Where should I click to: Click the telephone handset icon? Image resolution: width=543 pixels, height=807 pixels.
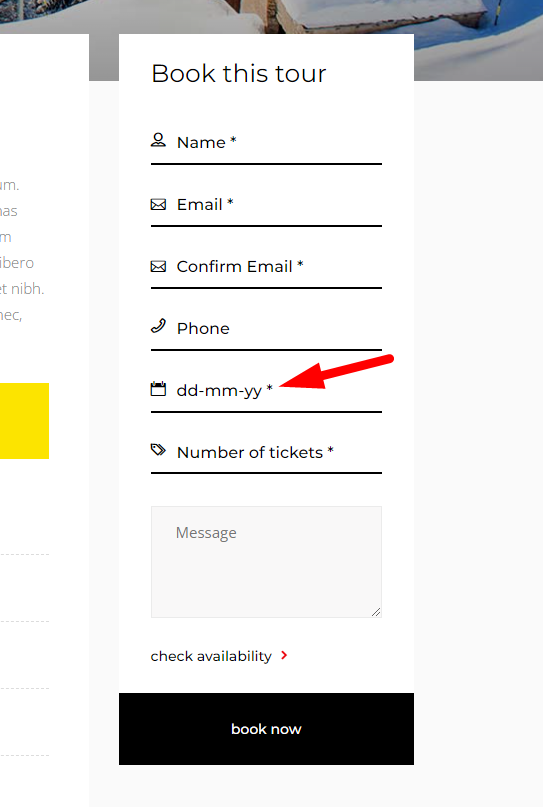point(158,326)
